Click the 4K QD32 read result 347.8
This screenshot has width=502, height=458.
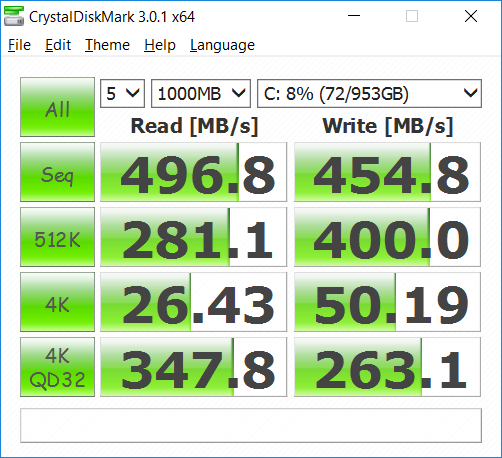tap(193, 367)
